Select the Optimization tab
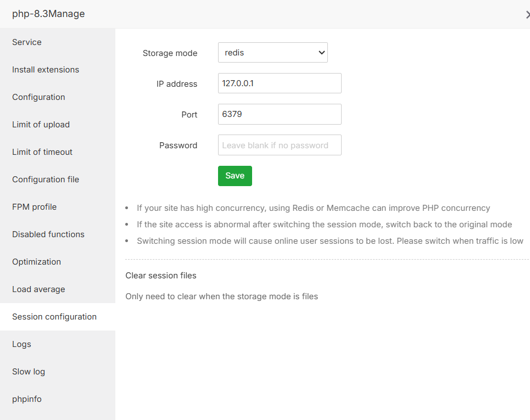 click(x=36, y=262)
